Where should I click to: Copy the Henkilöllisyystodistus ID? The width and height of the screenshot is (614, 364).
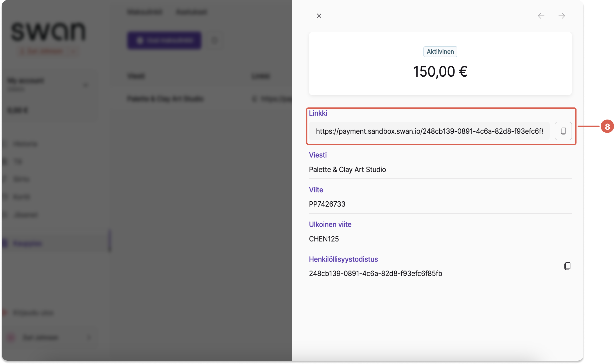coord(567,266)
